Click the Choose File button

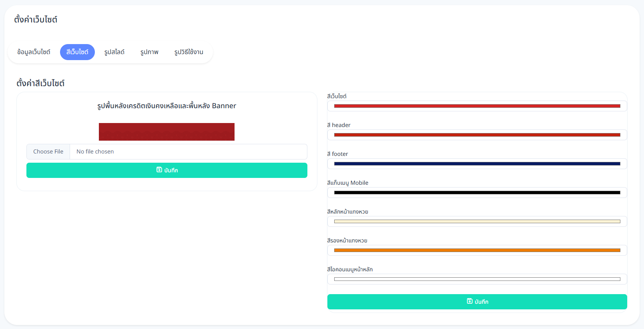click(48, 151)
